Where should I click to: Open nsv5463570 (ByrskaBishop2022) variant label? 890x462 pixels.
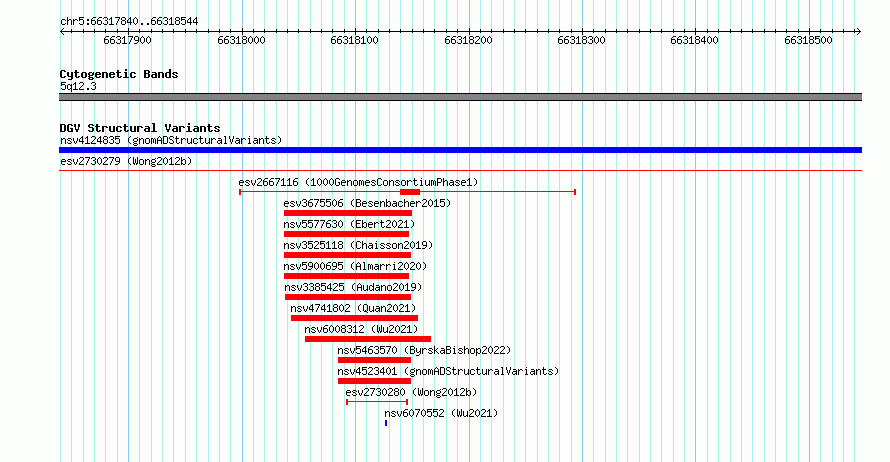pos(424,350)
